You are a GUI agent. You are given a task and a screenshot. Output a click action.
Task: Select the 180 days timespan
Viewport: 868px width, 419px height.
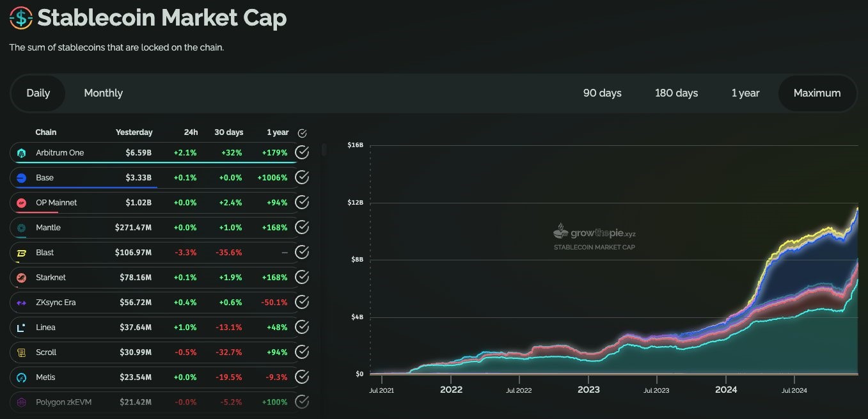(x=676, y=93)
